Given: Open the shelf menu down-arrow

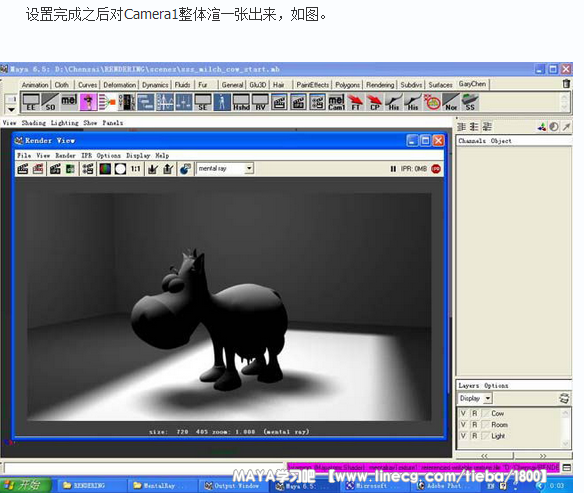Looking at the screenshot, I should pyautogui.click(x=11, y=109).
